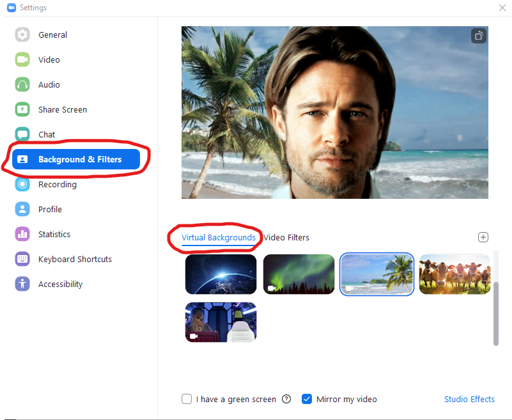Image resolution: width=512 pixels, height=420 pixels.
Task: Open the Share Screen icon
Action: 22,109
